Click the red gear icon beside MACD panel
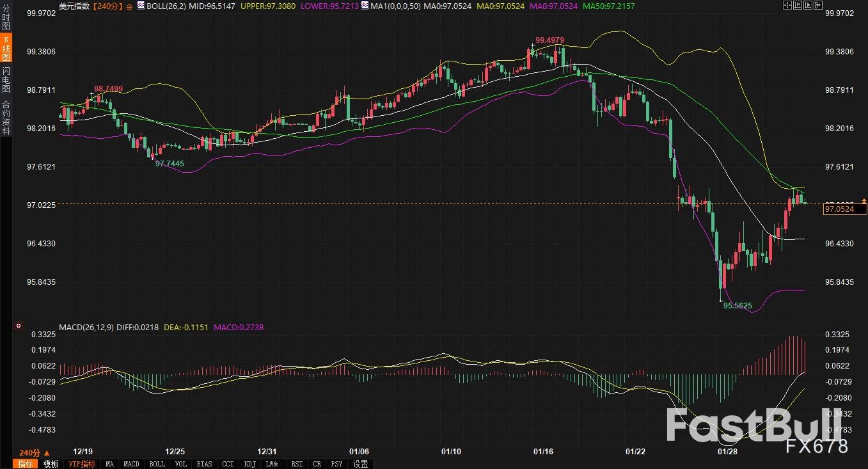868x469 pixels. (19, 326)
